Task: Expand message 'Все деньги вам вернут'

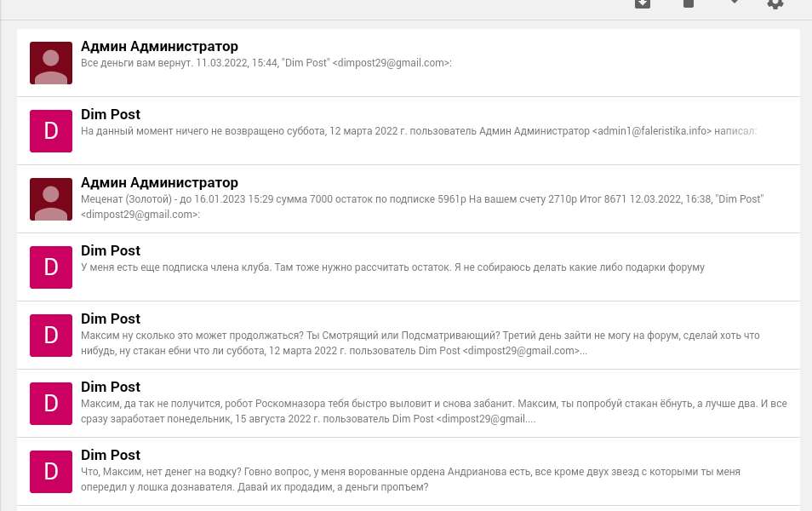Action: [408, 63]
